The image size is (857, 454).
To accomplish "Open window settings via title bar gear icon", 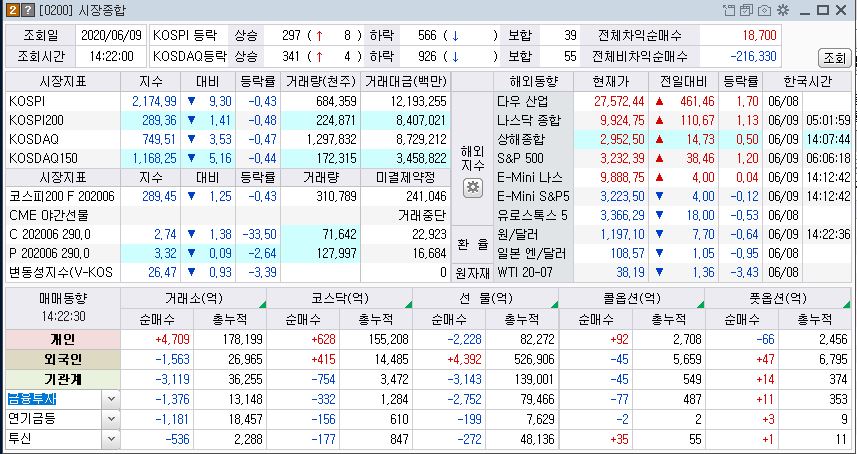I will 783,10.
